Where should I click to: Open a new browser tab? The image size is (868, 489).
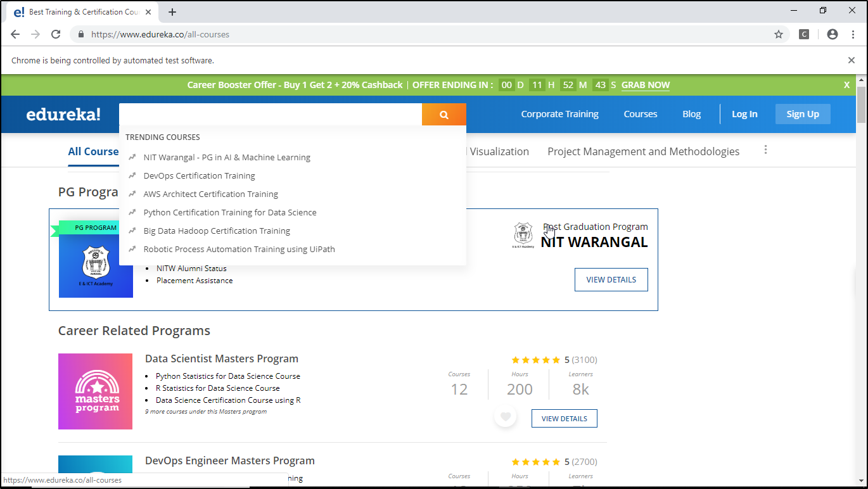pyautogui.click(x=172, y=12)
